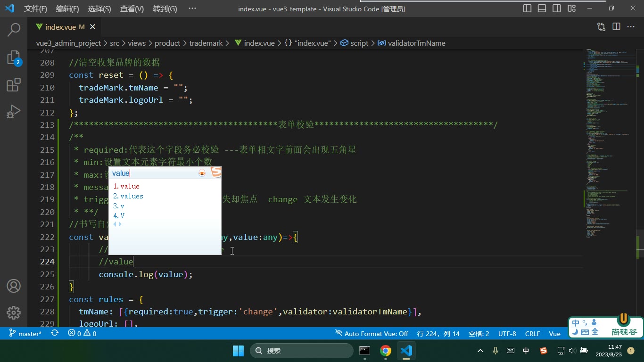Open the go-to-line indicator 行 224，列 14
Screen dimensions: 644x362
438,333
